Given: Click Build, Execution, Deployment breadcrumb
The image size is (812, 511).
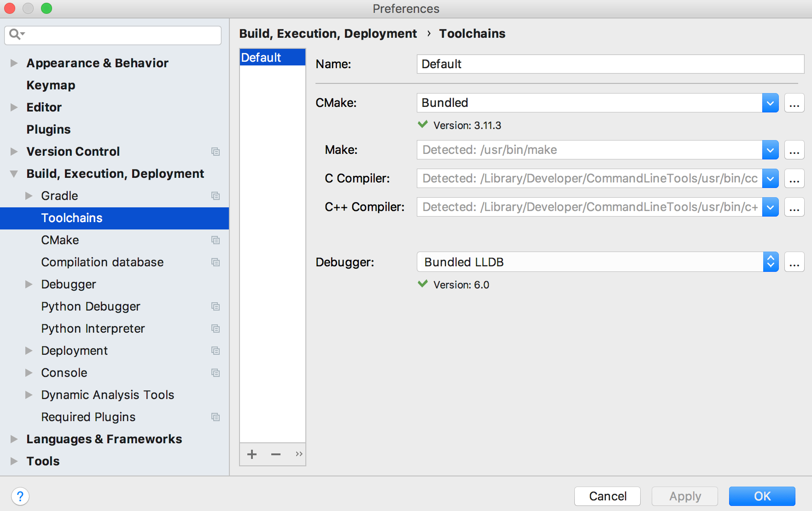Looking at the screenshot, I should pyautogui.click(x=328, y=34).
